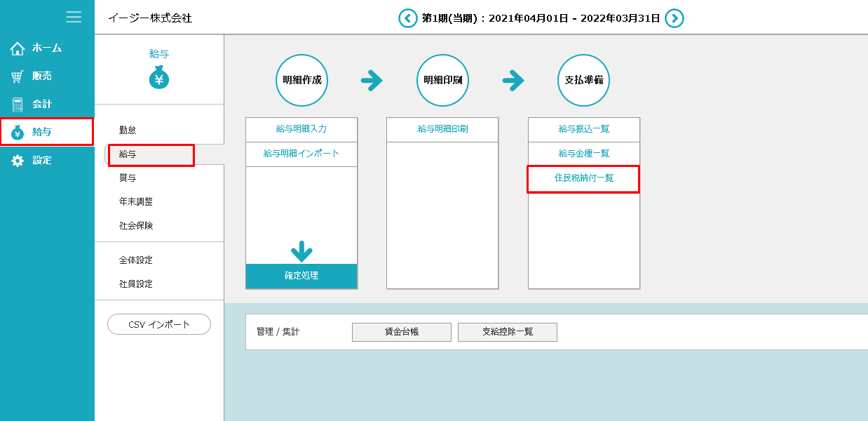Image resolution: width=868 pixels, height=421 pixels.
Task: Click the hamburger menu icon
Action: point(74,17)
